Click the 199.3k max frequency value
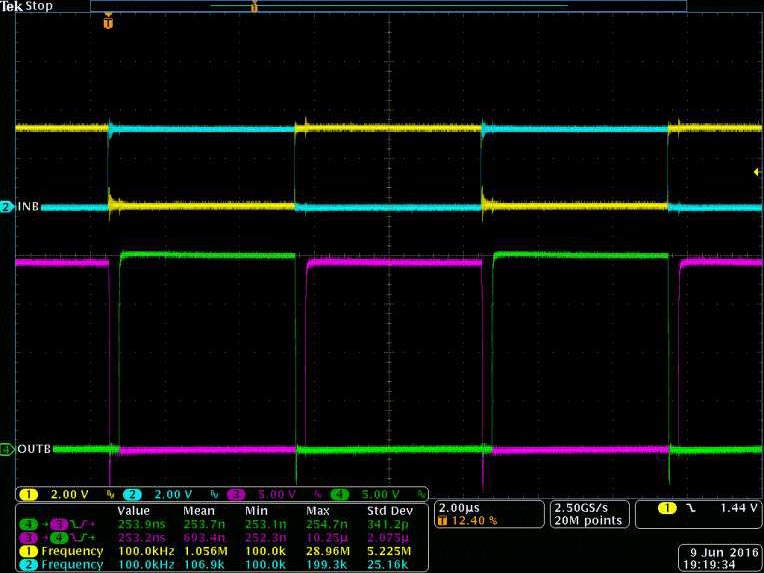This screenshot has width=764, height=573. click(x=326, y=564)
